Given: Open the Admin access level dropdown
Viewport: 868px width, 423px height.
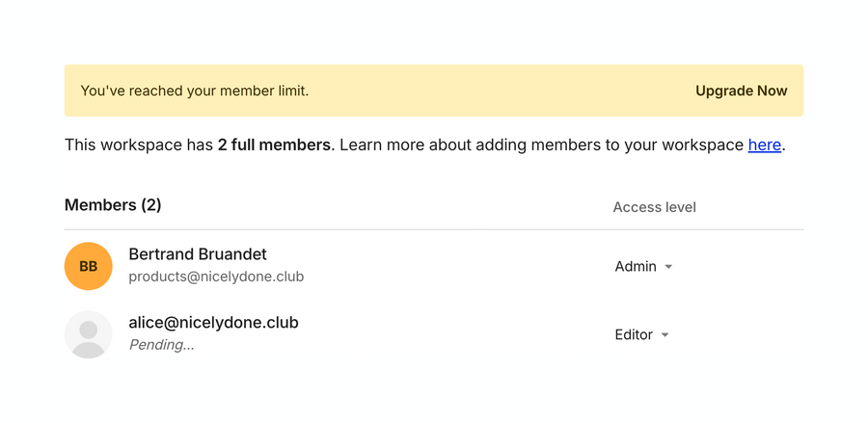Looking at the screenshot, I should point(643,267).
